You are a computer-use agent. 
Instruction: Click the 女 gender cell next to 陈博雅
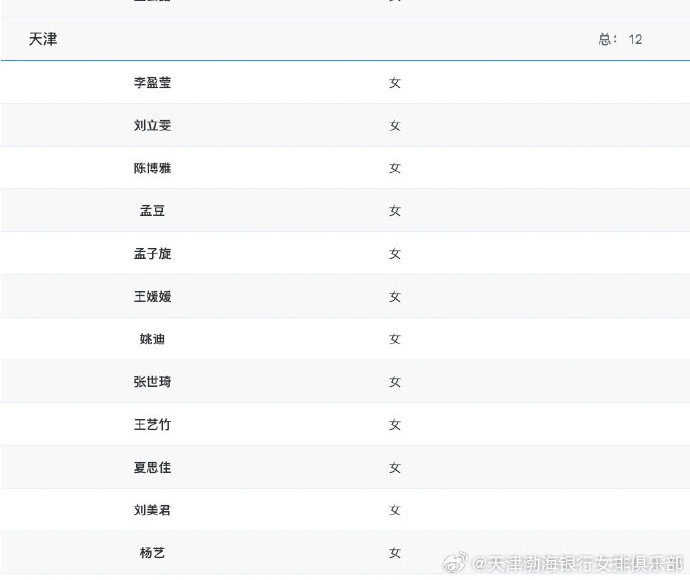tap(395, 168)
